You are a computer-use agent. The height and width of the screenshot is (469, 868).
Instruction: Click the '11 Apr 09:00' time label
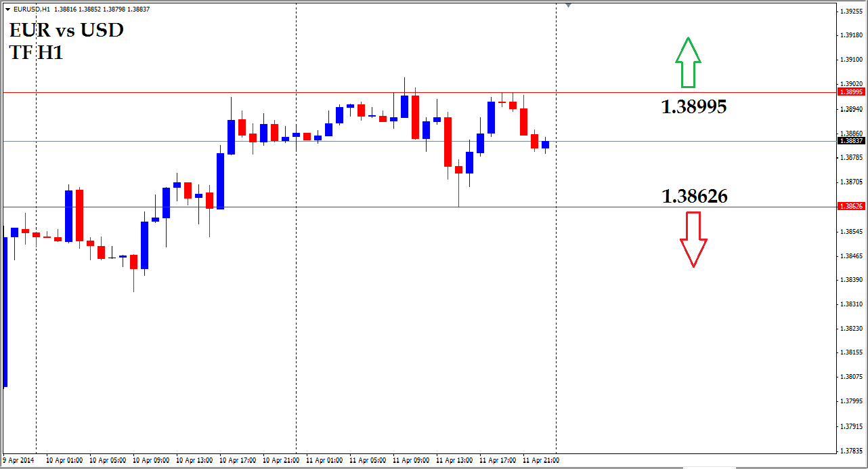tap(410, 460)
